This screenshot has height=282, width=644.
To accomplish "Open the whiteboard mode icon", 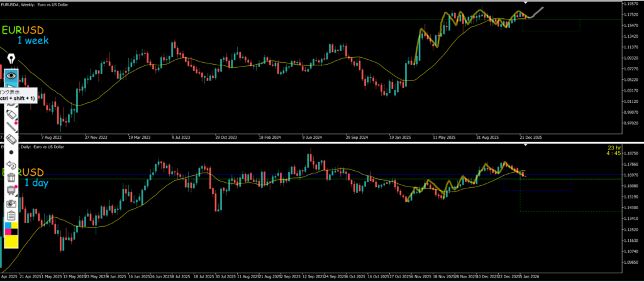I will click(11, 190).
